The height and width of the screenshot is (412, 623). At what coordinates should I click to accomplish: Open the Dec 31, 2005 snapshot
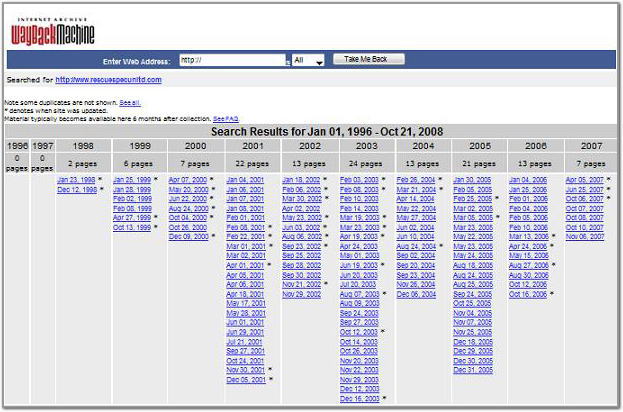pos(472,370)
